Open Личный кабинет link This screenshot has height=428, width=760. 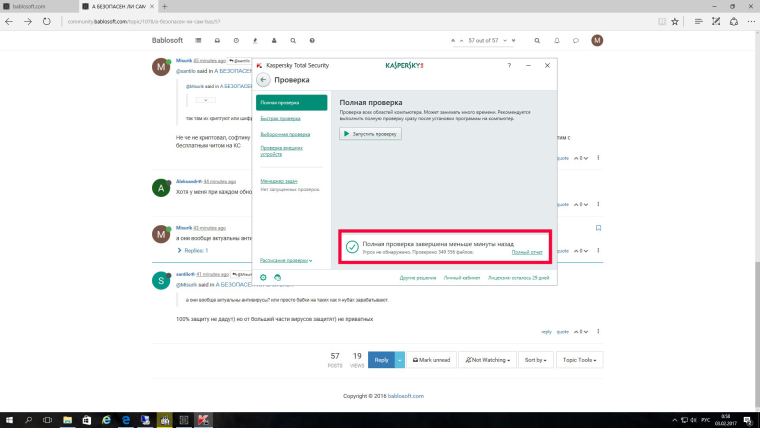pos(462,278)
